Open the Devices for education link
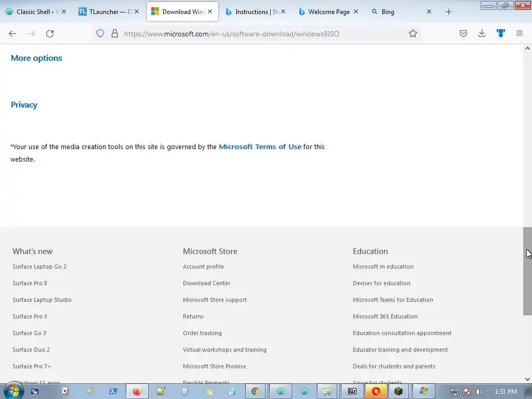Image resolution: width=532 pixels, height=399 pixels. (381, 283)
